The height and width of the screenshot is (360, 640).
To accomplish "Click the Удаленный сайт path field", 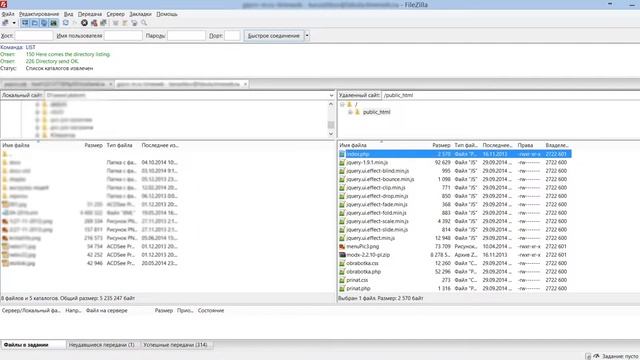I will tap(510, 95).
